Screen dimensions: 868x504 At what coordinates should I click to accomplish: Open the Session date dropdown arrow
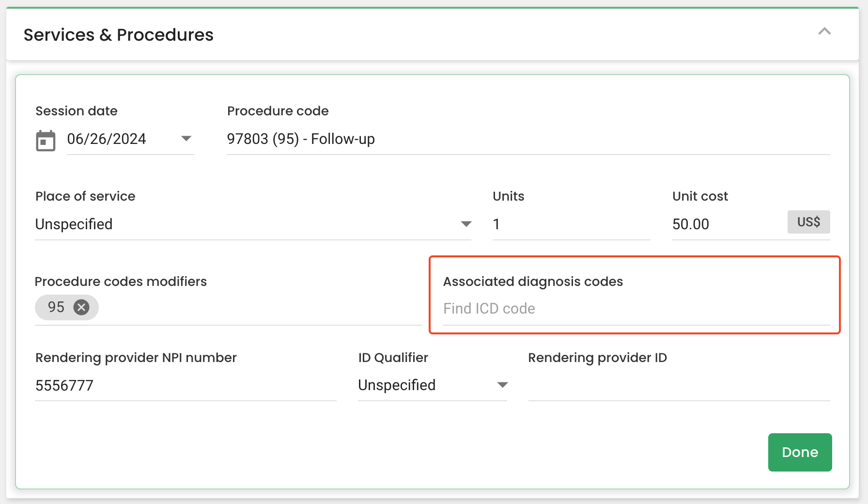click(186, 139)
